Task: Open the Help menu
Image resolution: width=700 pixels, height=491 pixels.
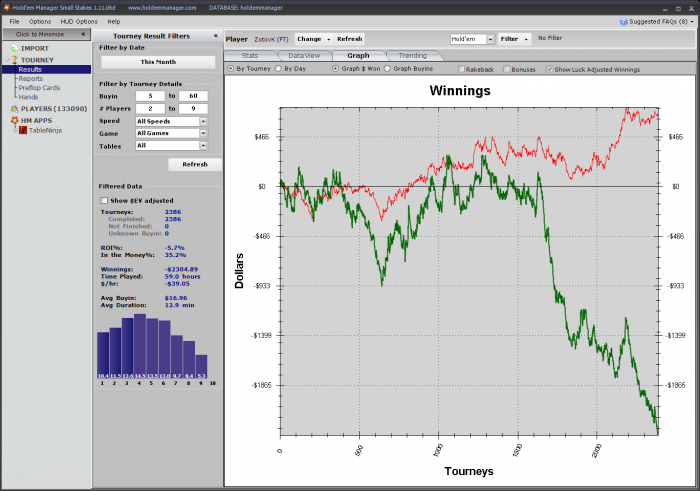Action: click(x=114, y=21)
